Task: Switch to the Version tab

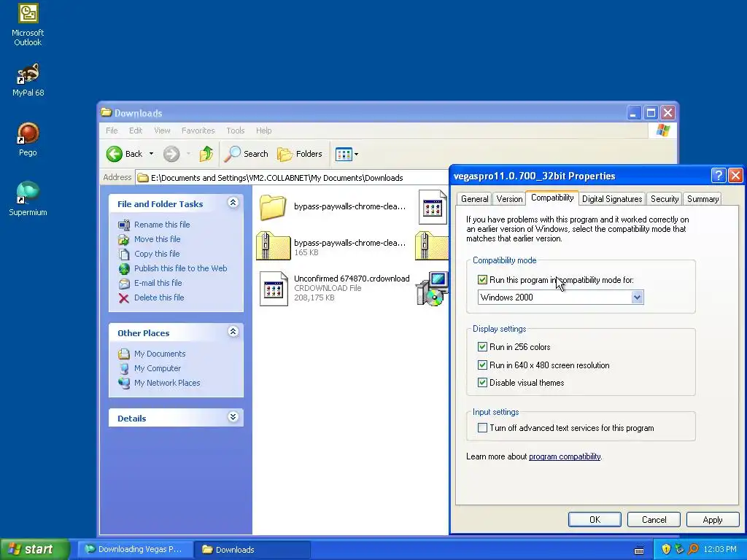Action: (509, 199)
